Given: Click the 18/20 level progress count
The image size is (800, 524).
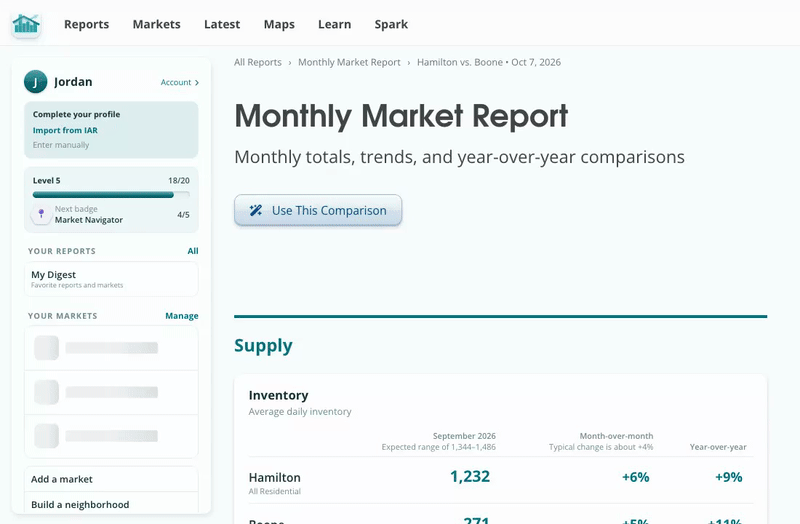Looking at the screenshot, I should coord(179,181).
